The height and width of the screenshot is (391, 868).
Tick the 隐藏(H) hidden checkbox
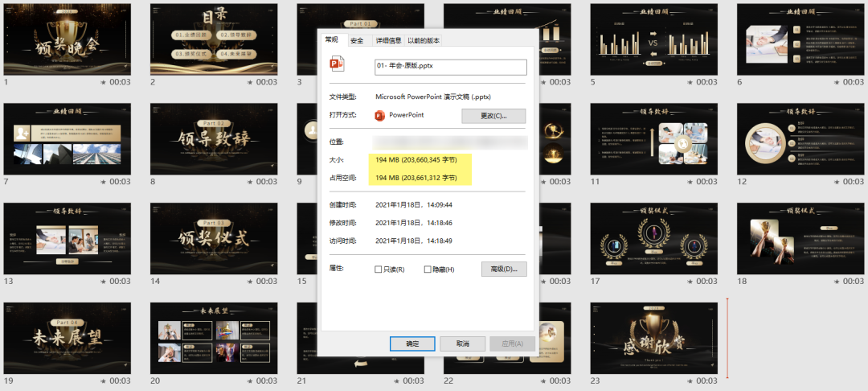click(428, 270)
